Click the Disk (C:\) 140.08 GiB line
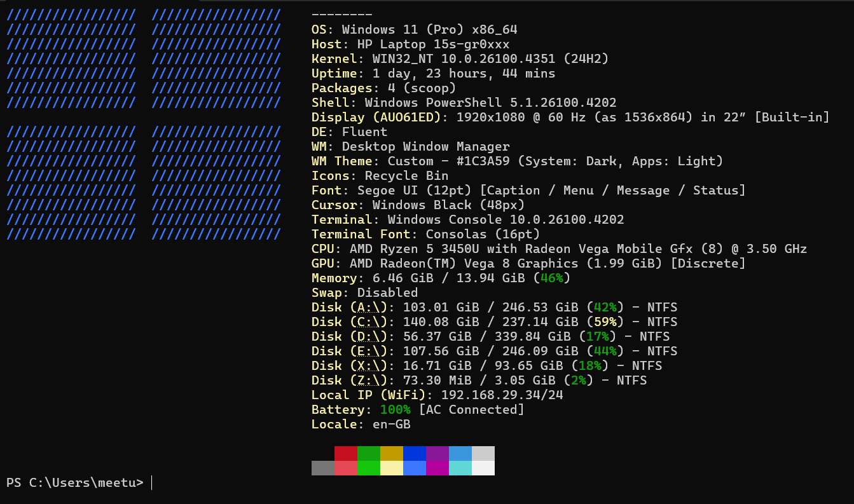 pos(494,322)
